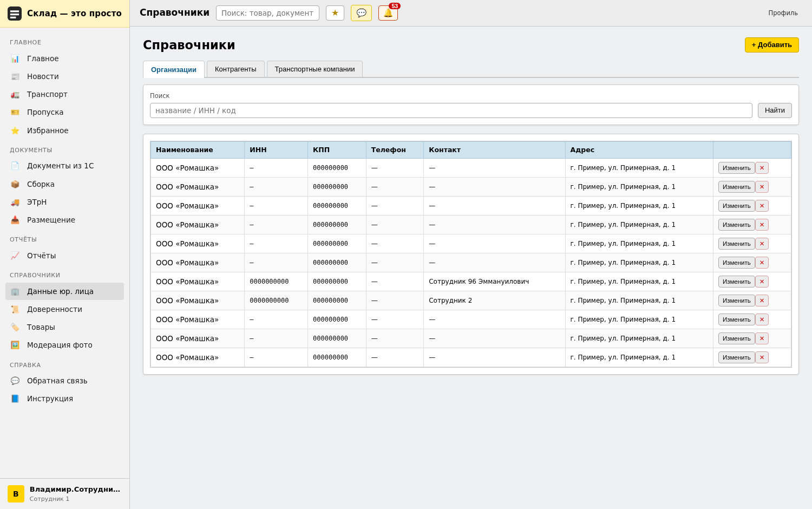
Task: Open favorites star icon in top bar
Action: pos(335,13)
